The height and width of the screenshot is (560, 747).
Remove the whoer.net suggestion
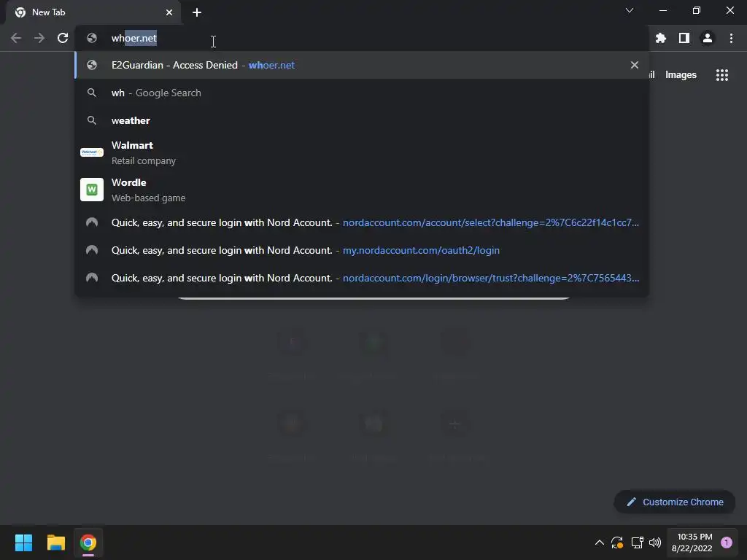click(635, 65)
